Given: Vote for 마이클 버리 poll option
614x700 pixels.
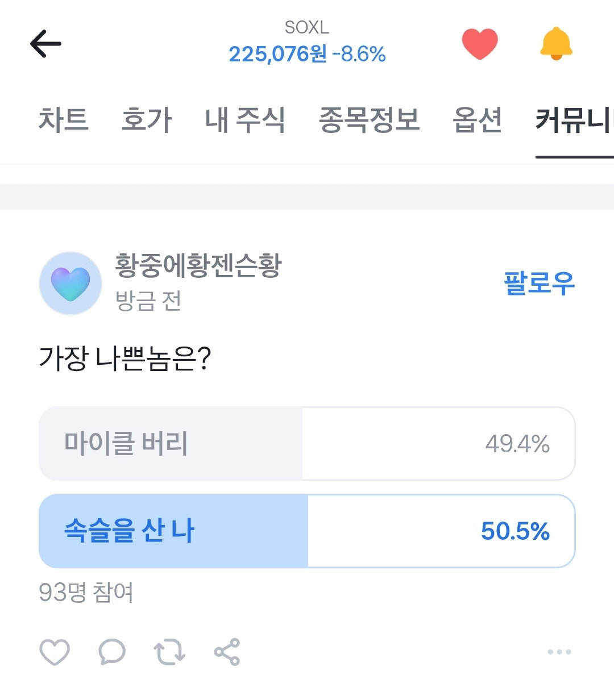Looking at the screenshot, I should 307,444.
